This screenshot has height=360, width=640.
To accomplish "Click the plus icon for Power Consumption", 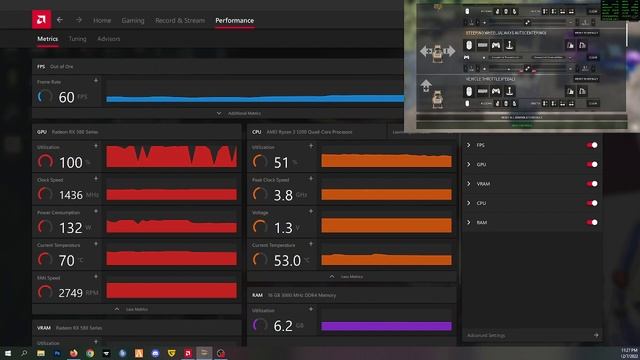I will [x=96, y=211].
